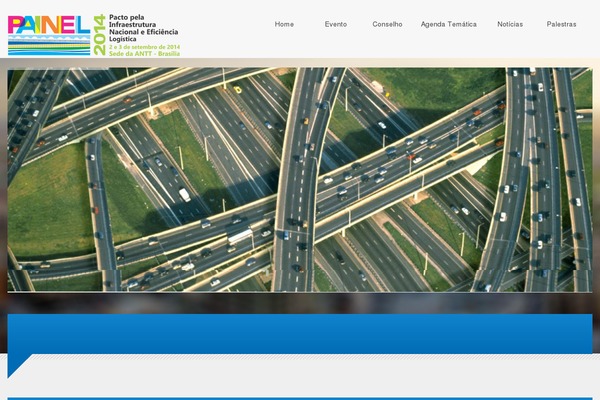Open the Home menu item
600x400 pixels.
[284, 24]
